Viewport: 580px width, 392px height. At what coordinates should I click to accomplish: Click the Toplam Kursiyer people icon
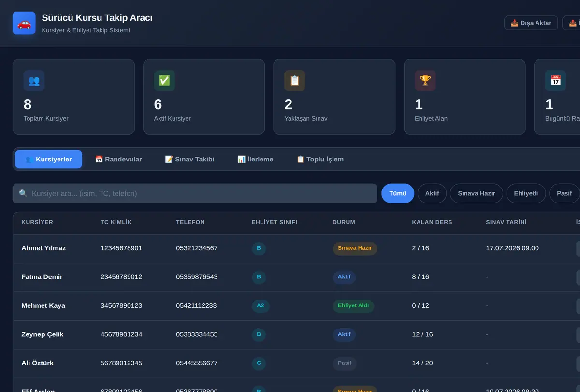[34, 81]
